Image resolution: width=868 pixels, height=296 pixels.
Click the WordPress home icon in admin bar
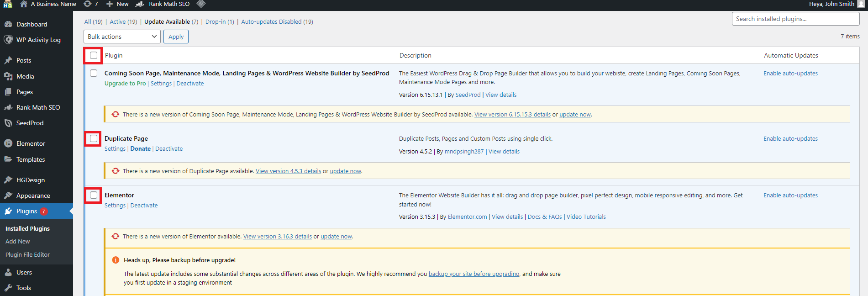pyautogui.click(x=24, y=4)
